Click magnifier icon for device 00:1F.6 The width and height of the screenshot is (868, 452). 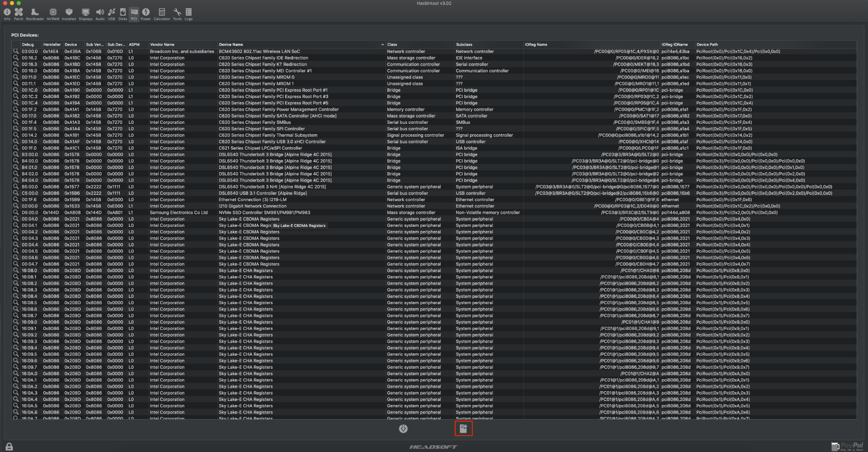16,200
